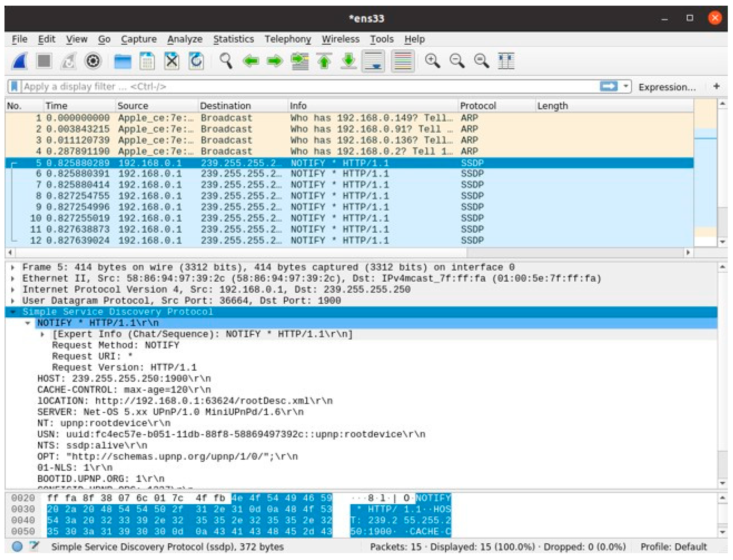Toggle auto-scroll during live capture
This screenshot has height=560, width=733.
point(373,61)
